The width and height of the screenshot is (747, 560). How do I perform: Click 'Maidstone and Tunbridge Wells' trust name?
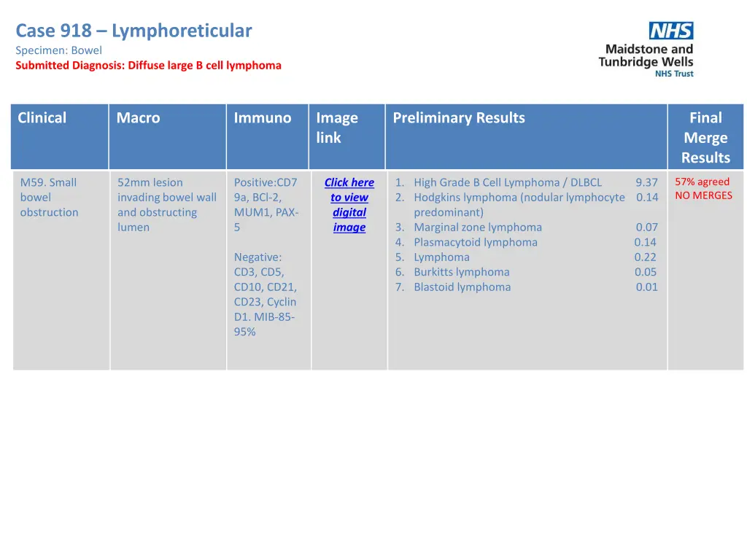coord(646,55)
